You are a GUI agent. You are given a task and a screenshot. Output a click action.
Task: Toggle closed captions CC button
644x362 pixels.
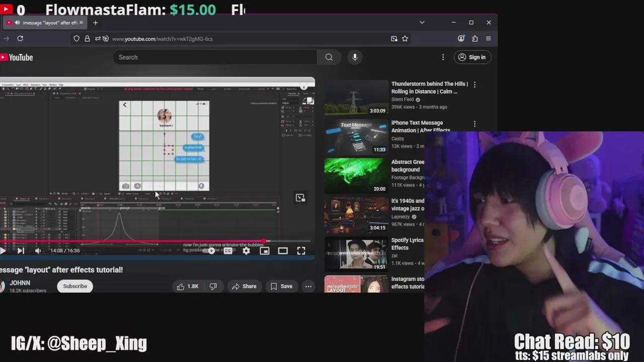click(x=228, y=250)
